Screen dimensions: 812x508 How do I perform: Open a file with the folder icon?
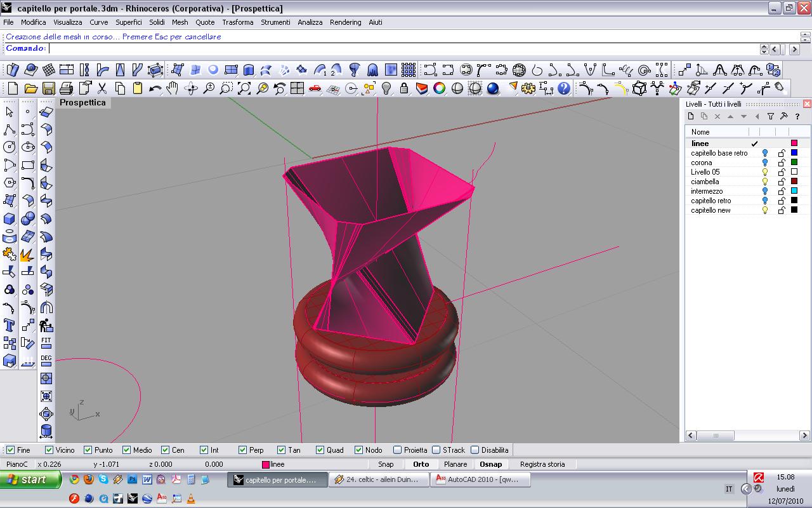click(30, 88)
